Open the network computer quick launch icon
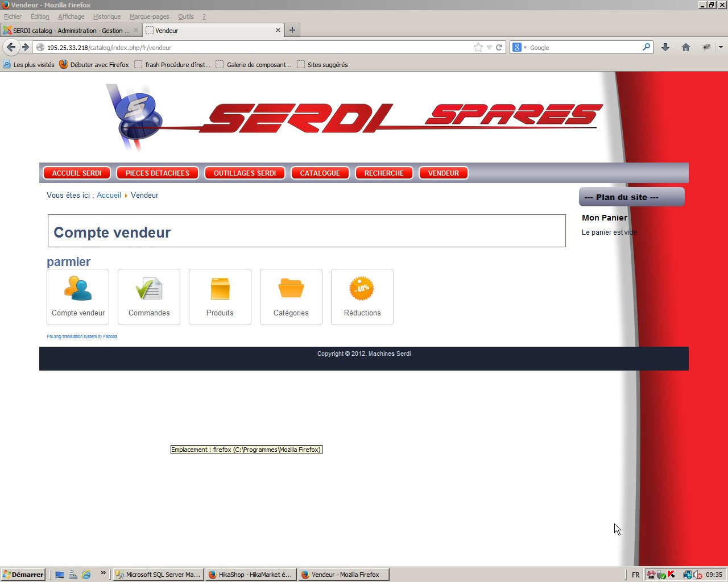 point(73,575)
